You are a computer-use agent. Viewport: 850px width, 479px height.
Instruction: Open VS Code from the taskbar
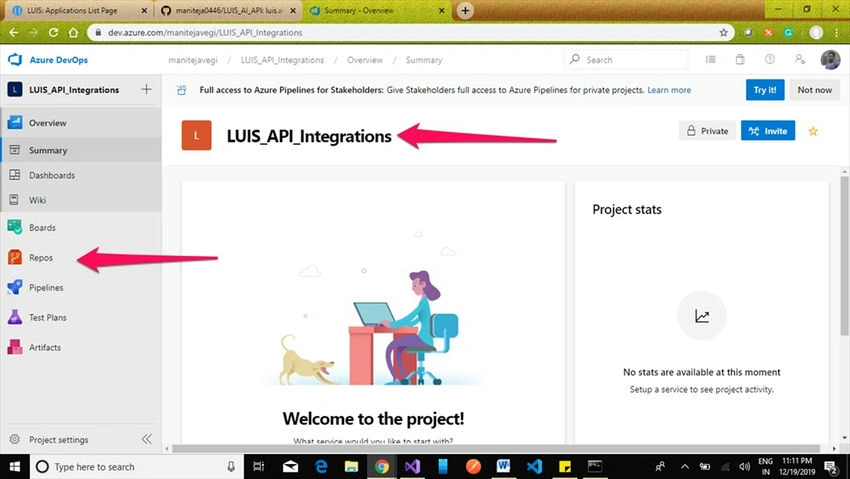point(534,467)
